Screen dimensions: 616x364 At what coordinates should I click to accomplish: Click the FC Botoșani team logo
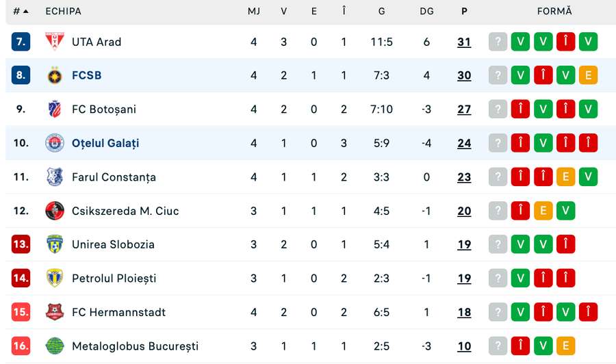coord(54,109)
